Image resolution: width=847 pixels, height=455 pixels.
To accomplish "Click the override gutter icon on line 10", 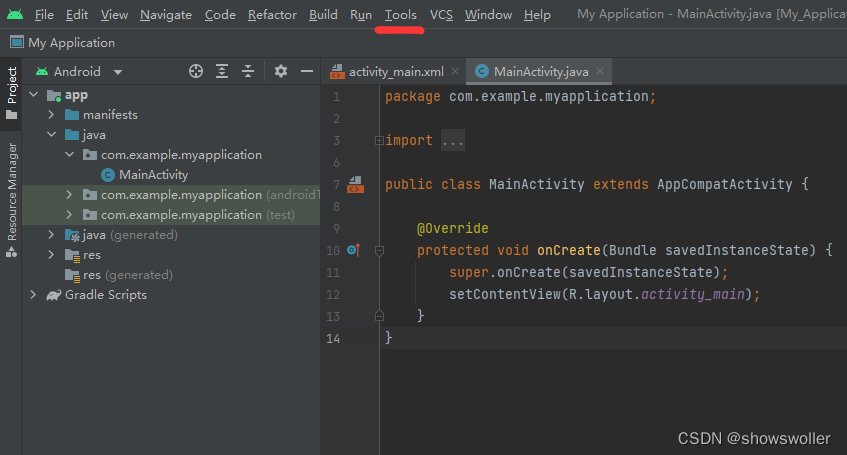I will (354, 250).
